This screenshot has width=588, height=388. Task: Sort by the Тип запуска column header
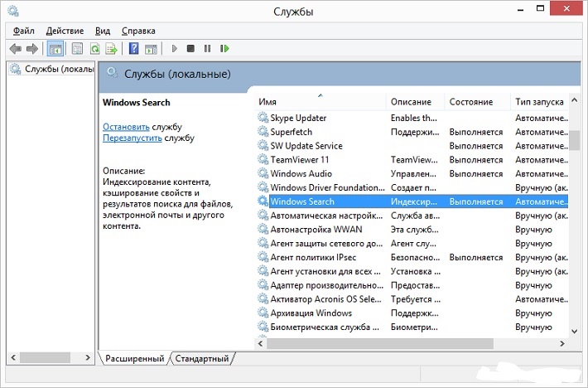coord(539,102)
